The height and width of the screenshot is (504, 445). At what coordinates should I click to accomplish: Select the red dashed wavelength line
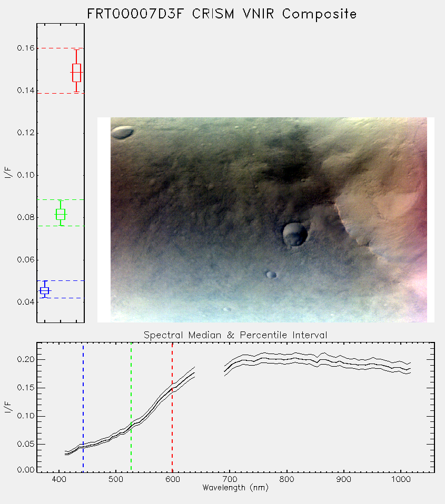click(172, 407)
